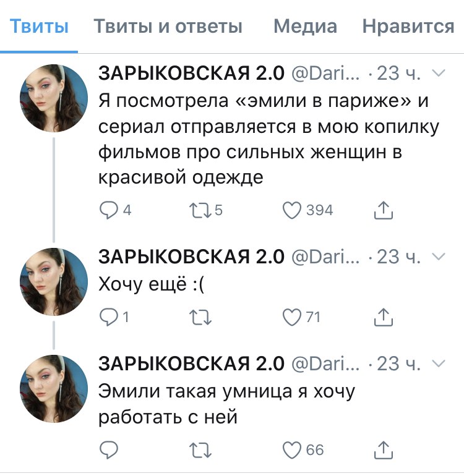This screenshot has width=464, height=476.
Task: Go to the «Нравится» tab
Action: click(408, 27)
